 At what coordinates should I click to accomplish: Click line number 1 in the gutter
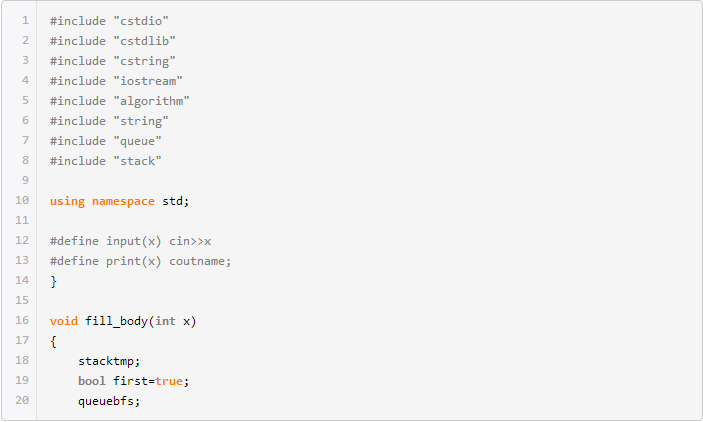(26, 21)
